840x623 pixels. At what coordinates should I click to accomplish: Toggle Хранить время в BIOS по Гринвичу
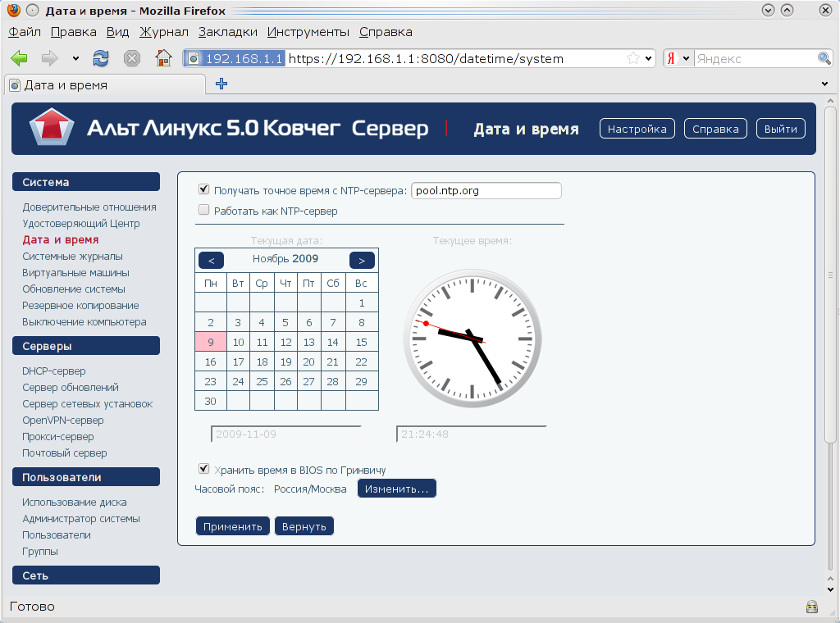coord(203,469)
